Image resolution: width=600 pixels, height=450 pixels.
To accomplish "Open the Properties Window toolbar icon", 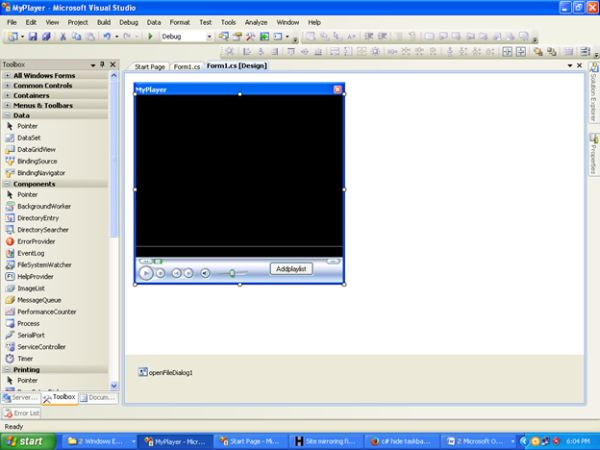I will point(237,36).
